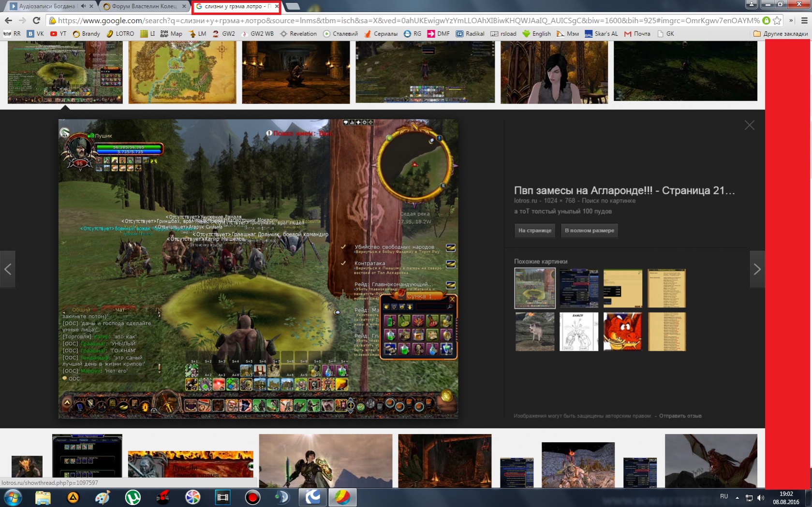Click the На странице button

(535, 231)
